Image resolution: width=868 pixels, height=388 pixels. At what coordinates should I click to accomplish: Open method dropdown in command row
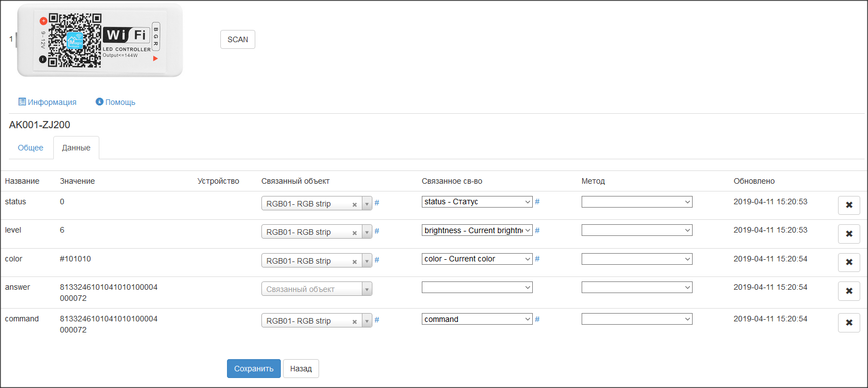(637, 319)
